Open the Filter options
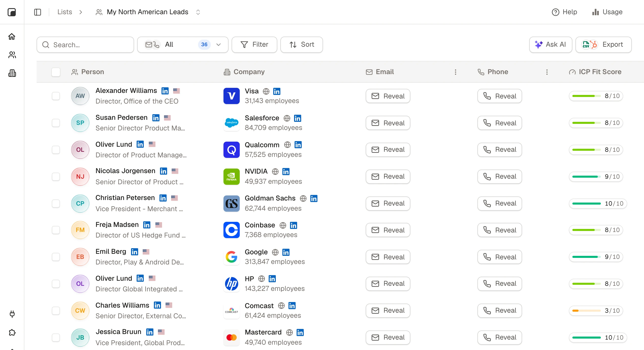 tap(254, 45)
